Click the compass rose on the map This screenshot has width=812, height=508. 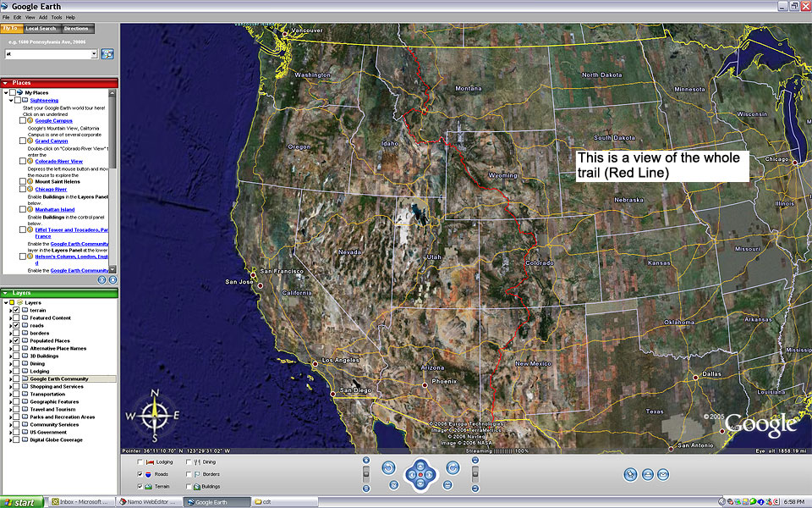coord(154,415)
